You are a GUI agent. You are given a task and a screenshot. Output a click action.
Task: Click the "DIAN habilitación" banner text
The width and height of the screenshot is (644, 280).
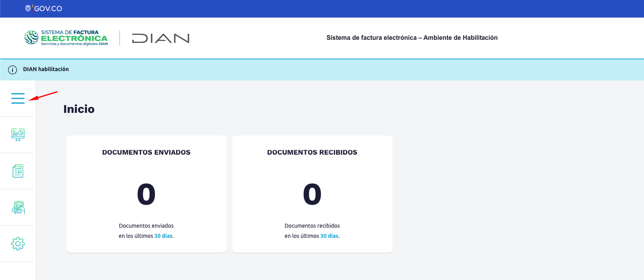[x=46, y=69]
